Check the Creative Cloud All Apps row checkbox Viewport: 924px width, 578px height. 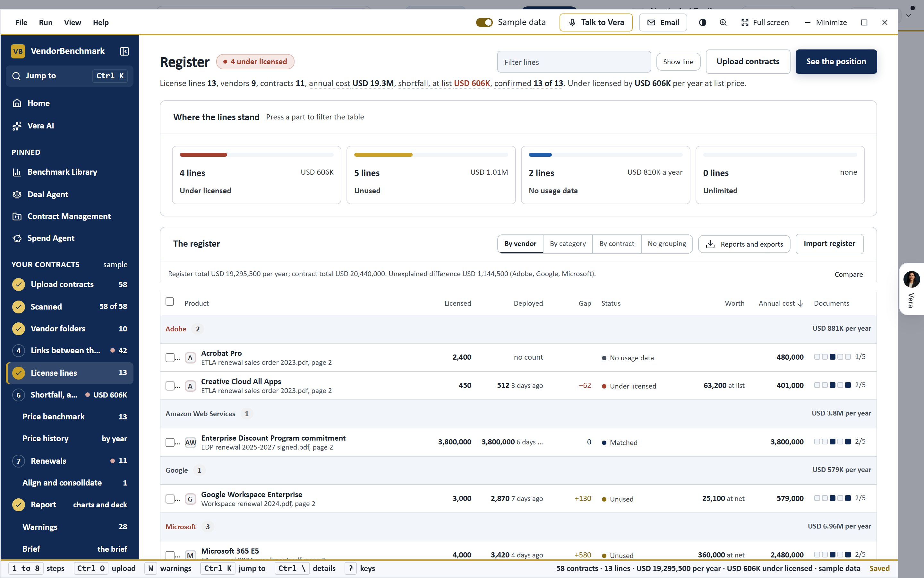coord(170,386)
